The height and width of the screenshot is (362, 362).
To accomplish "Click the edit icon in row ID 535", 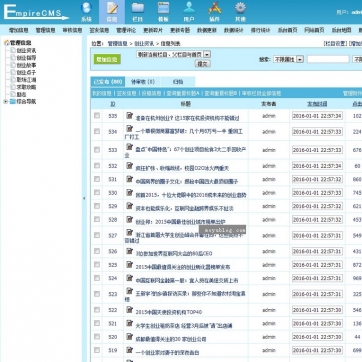I will pos(130,115).
